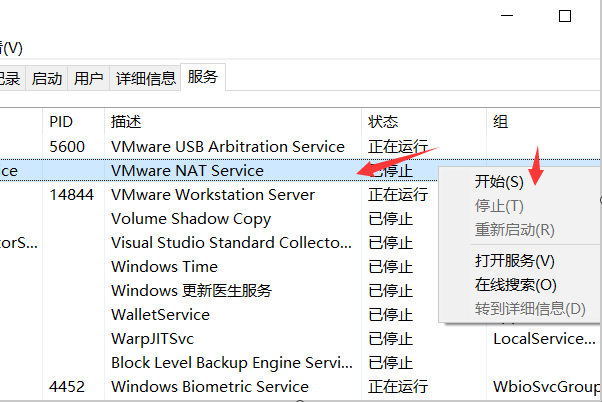Select the Volume Shadow Copy row
This screenshot has width=602, height=402.
point(219,219)
